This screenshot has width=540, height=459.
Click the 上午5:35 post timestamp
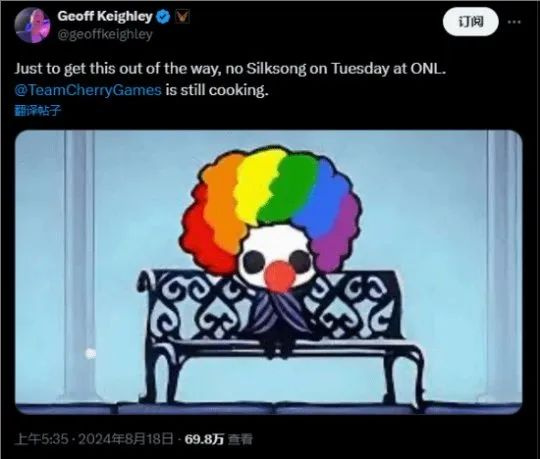[x=41, y=439]
